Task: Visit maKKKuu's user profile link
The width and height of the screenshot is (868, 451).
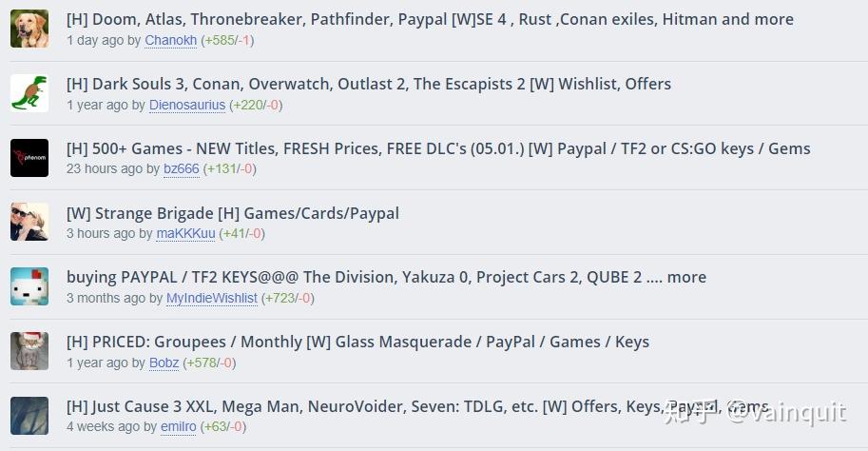Action: point(185,233)
